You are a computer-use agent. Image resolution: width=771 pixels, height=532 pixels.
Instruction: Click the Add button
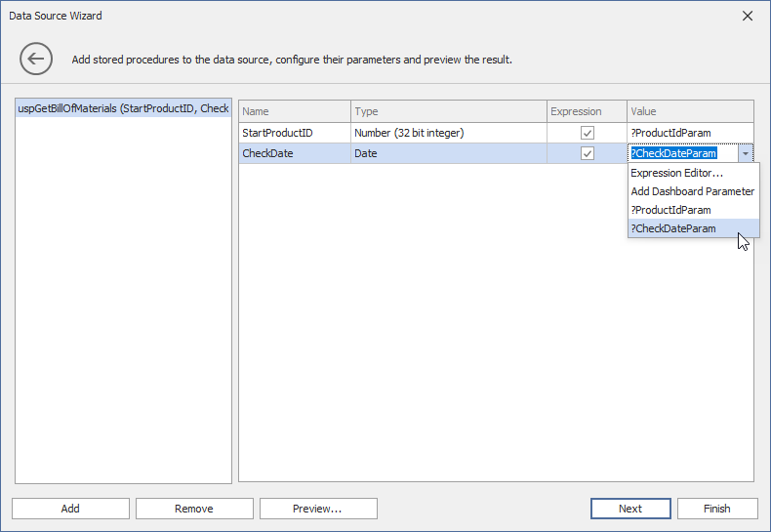point(70,509)
